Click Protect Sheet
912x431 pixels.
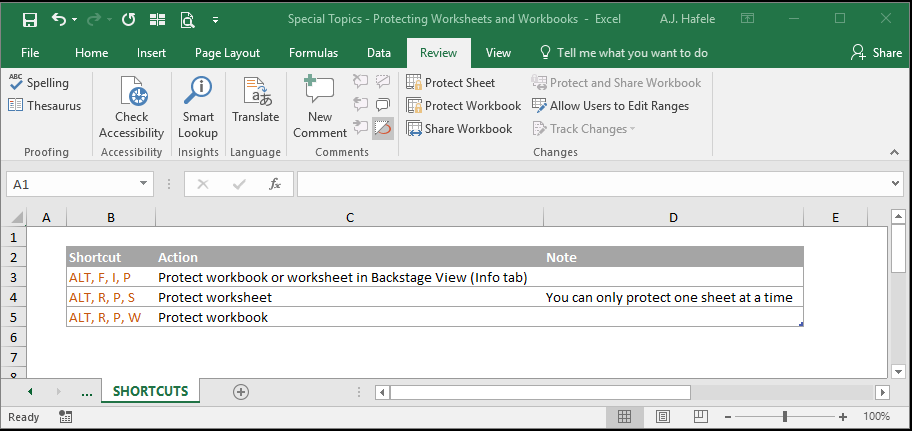(451, 83)
